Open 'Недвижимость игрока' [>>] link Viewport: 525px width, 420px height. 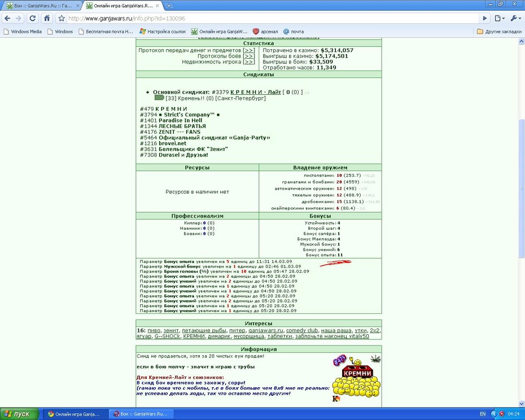249,62
